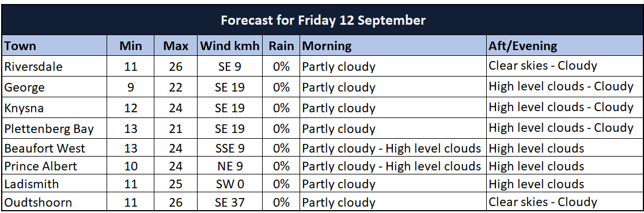Click the Knysna town cell
This screenshot has width=644, height=213.
[x=54, y=108]
